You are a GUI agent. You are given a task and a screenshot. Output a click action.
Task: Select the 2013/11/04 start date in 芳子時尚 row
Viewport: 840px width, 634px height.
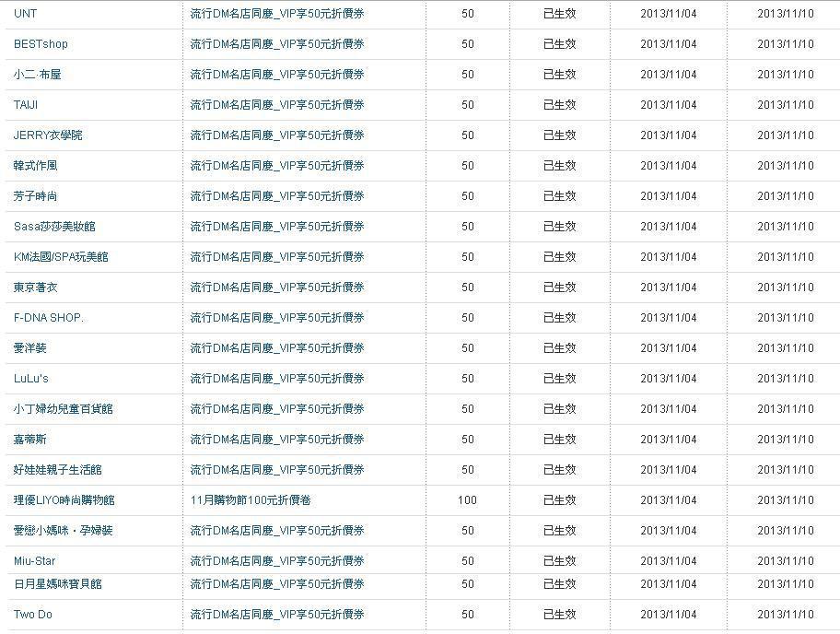pos(669,196)
